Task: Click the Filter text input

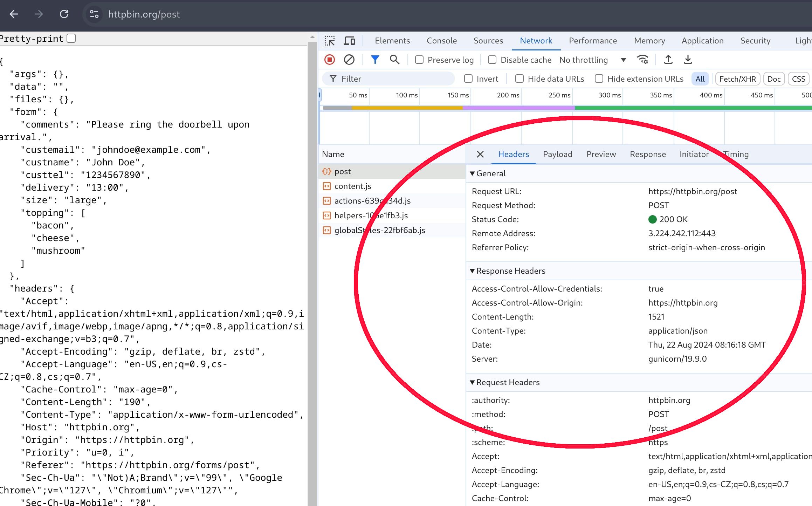Action: tap(388, 79)
